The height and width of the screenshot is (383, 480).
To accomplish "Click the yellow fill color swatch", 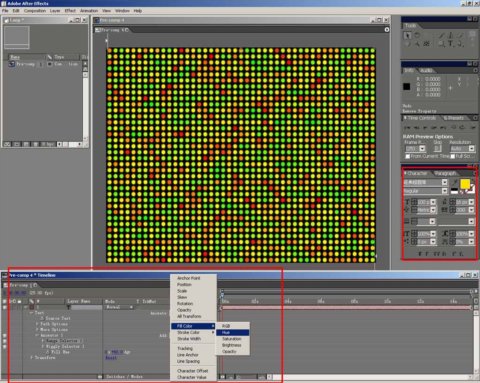I will point(465,183).
